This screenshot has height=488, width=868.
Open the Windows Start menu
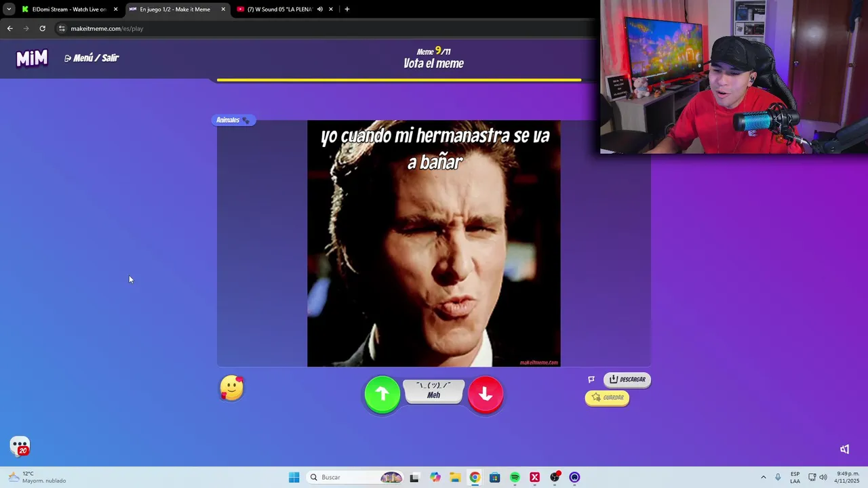click(x=294, y=477)
